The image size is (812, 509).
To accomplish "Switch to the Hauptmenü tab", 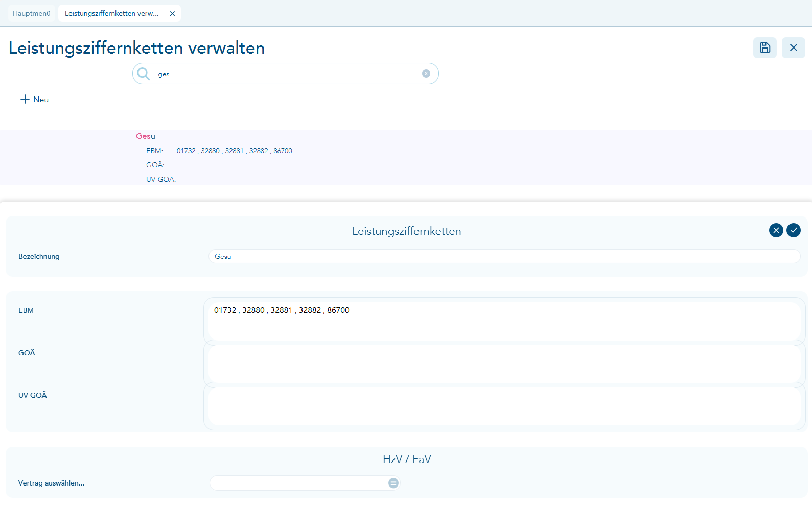I will pos(32,13).
